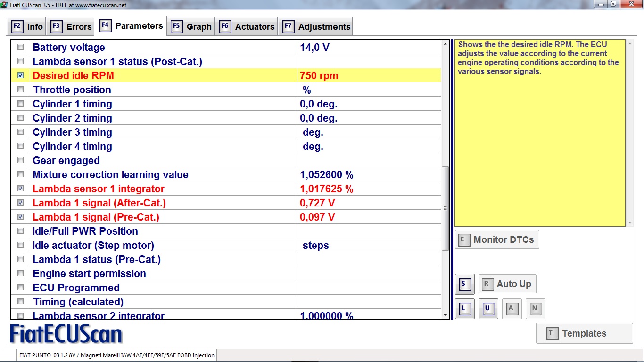Click parameter list scrollbar down arrow

tap(446, 315)
